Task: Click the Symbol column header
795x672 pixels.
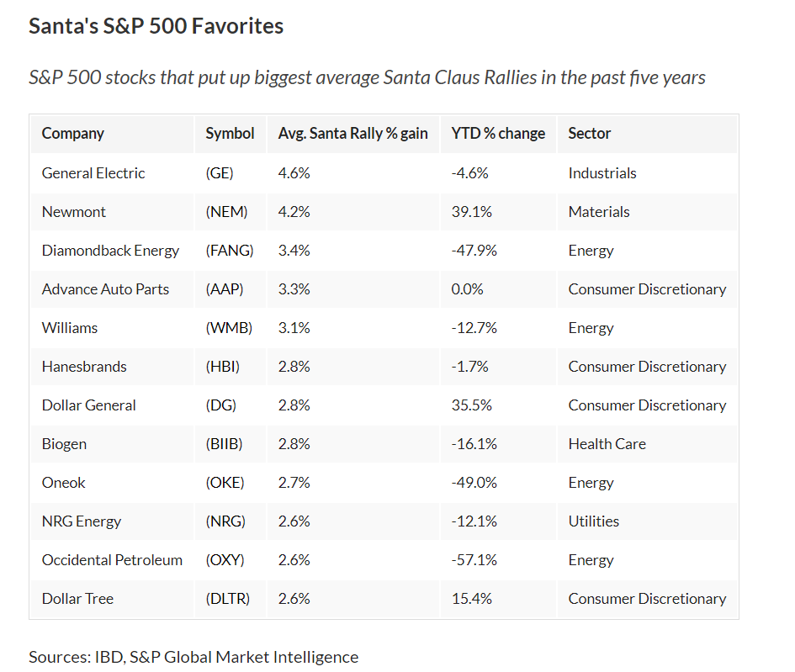Action: [x=230, y=133]
